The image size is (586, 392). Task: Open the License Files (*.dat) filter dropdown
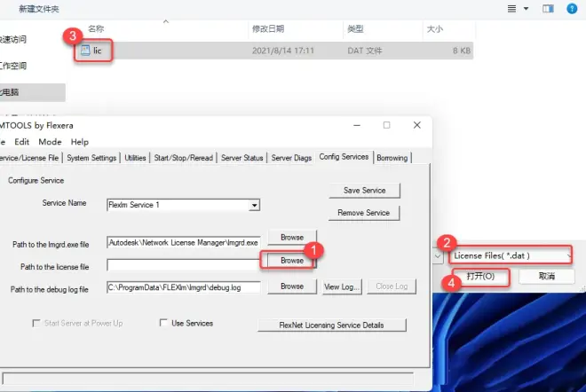(511, 255)
